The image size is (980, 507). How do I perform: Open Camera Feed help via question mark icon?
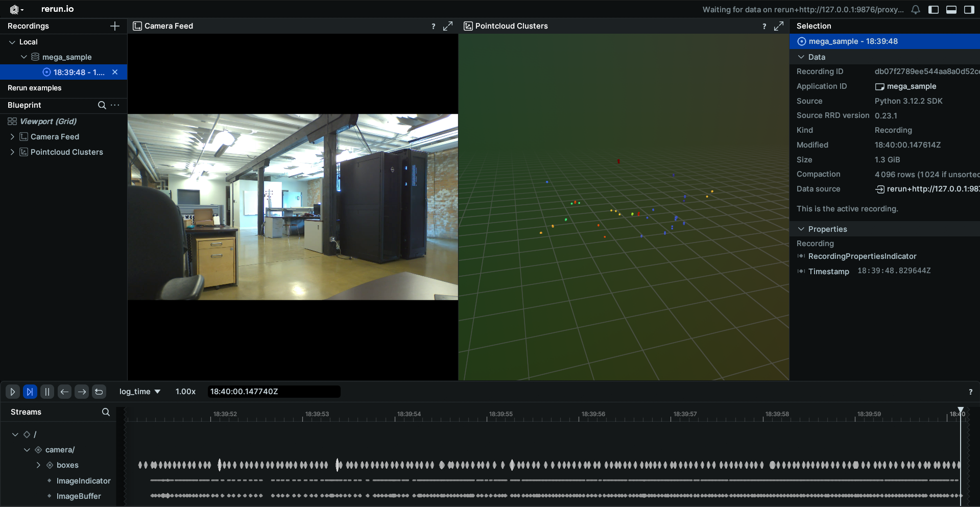click(x=433, y=26)
